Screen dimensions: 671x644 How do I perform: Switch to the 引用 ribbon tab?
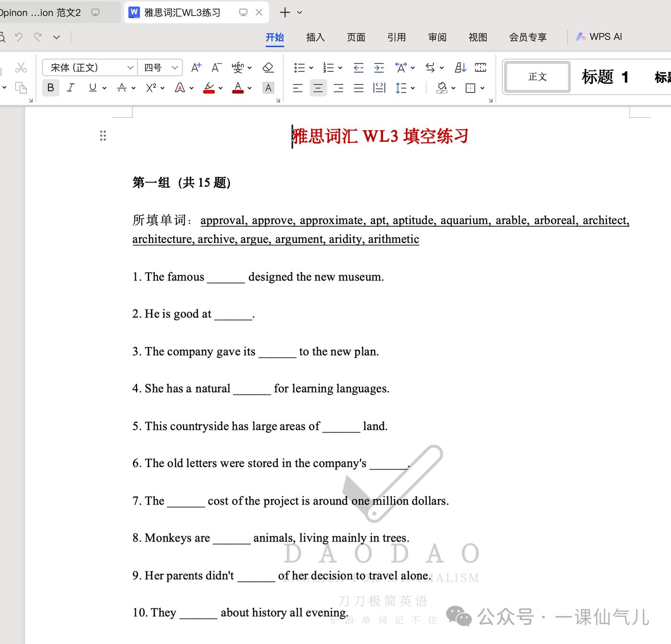(396, 37)
